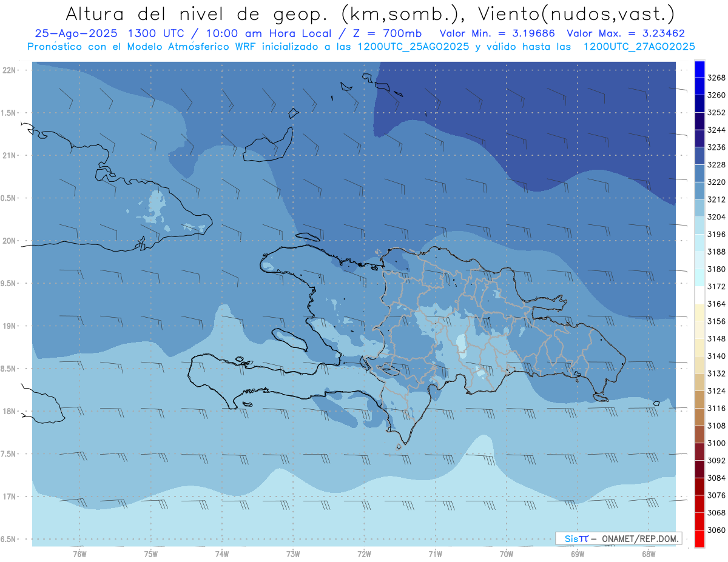
Task: Pick the pale yellow swatch between 3156 and 3164
Action: pos(699,313)
